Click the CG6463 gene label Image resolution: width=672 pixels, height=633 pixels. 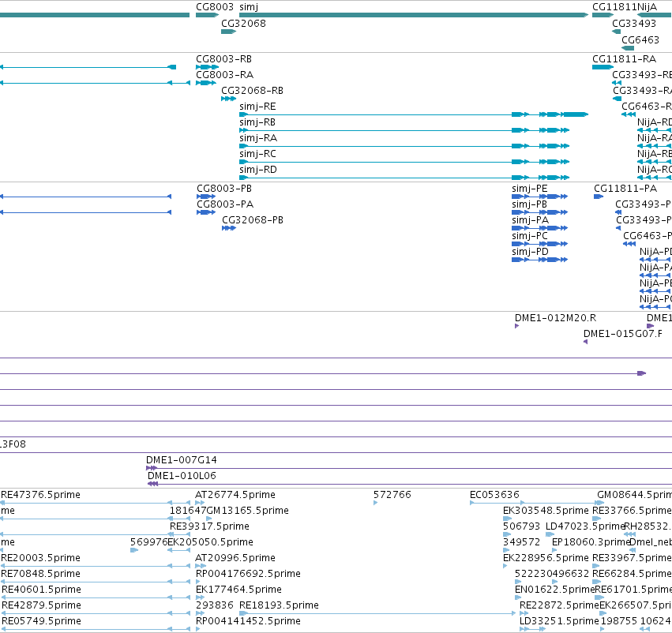[x=640, y=39]
